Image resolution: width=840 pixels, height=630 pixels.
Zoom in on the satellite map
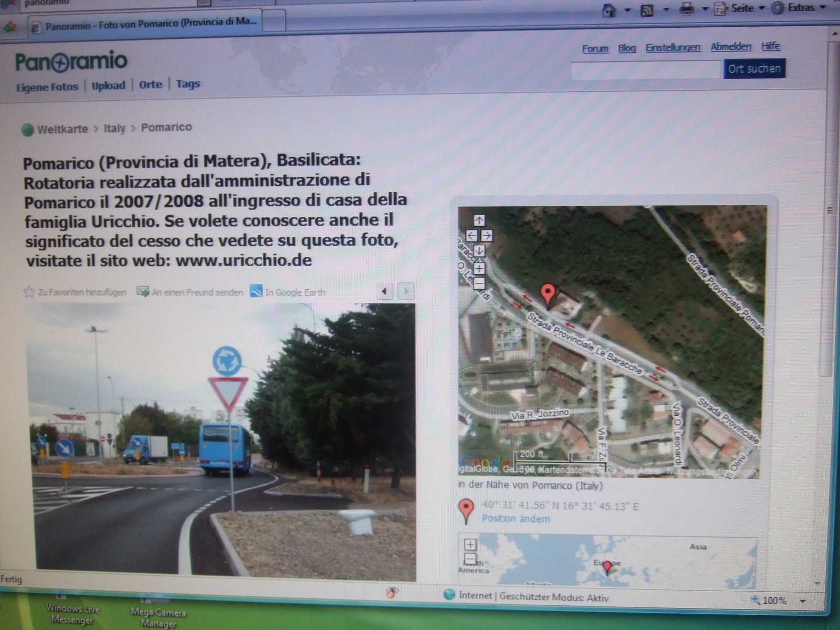click(479, 269)
